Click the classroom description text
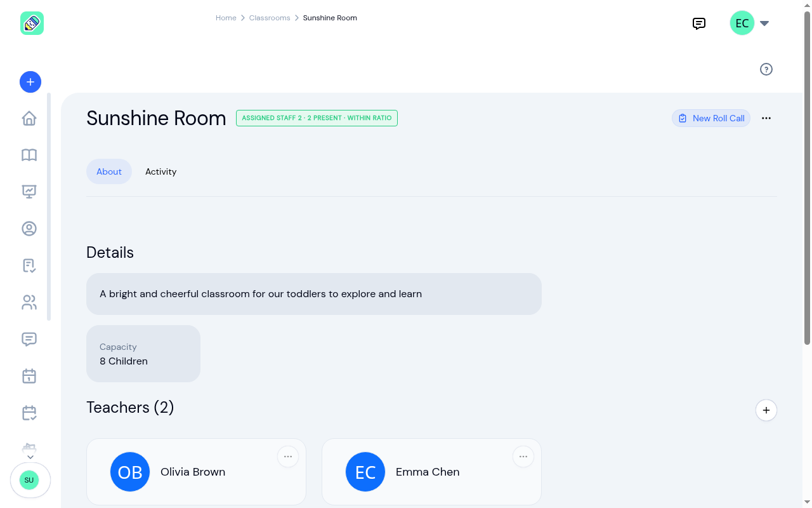 pyautogui.click(x=261, y=294)
